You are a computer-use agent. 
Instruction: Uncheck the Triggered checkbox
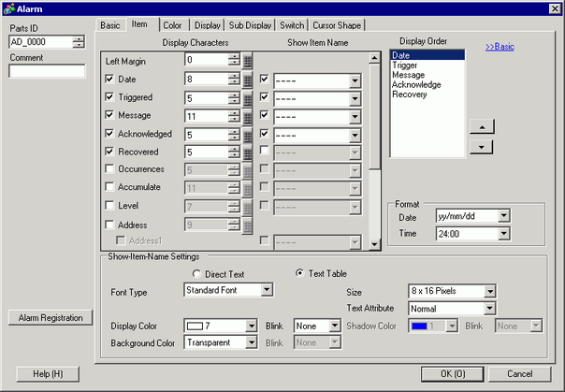click(x=110, y=97)
